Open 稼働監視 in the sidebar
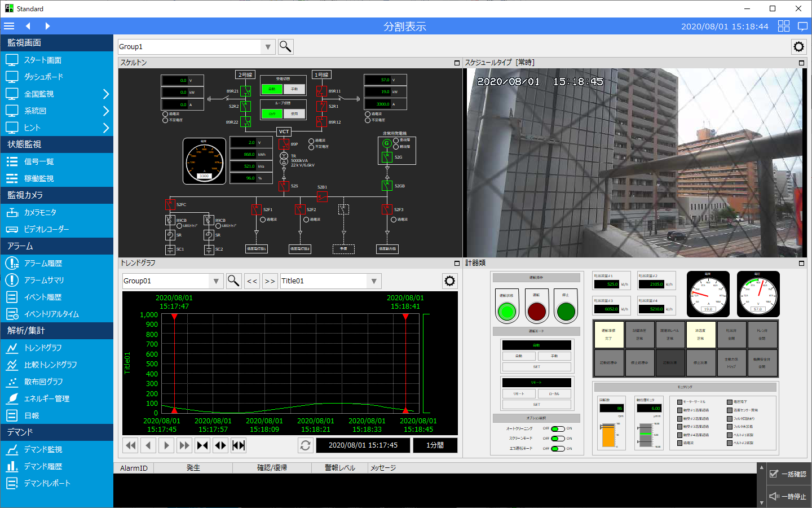 point(56,178)
